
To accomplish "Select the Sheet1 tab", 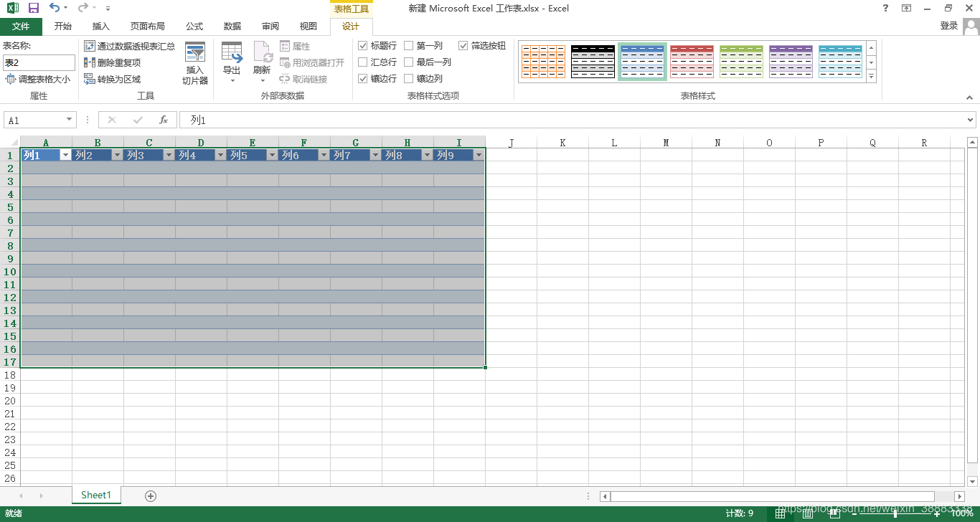I will click(x=96, y=495).
